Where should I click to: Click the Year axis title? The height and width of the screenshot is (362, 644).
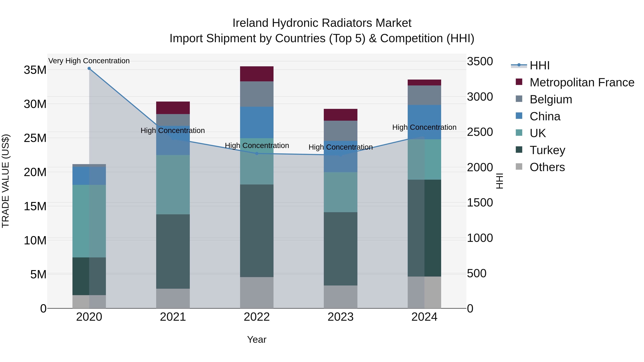click(x=257, y=340)
